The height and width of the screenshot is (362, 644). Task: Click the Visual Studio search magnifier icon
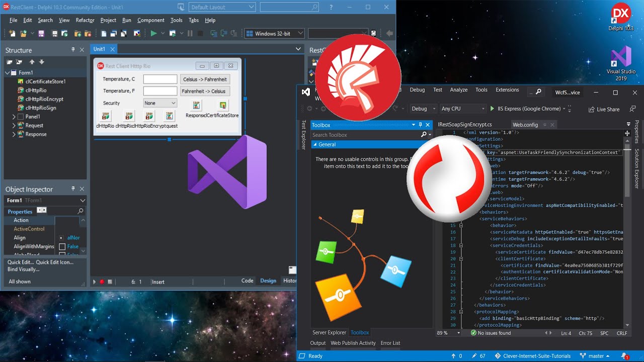coord(538,92)
